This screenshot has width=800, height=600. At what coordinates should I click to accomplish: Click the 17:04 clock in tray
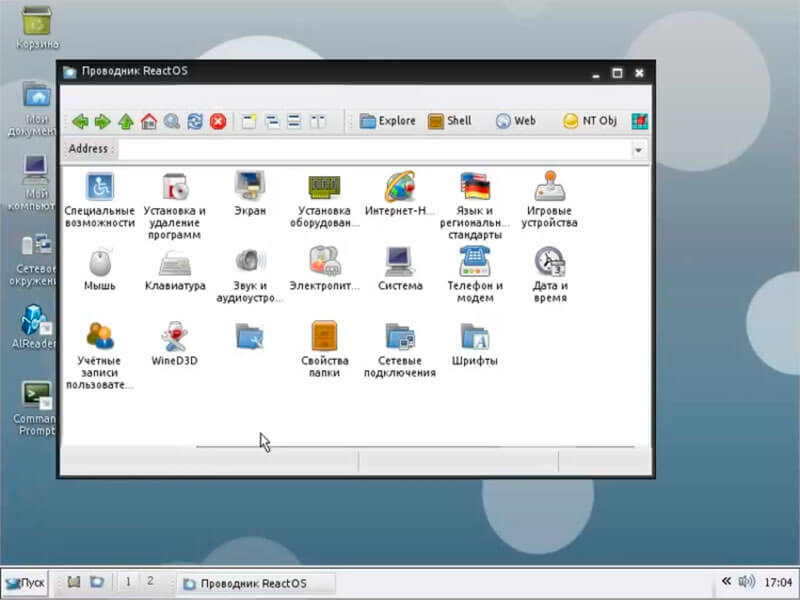(x=778, y=582)
